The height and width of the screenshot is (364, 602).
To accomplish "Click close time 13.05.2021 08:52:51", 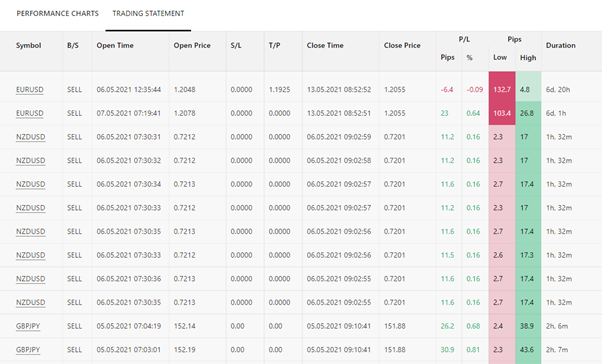I will [x=339, y=113].
